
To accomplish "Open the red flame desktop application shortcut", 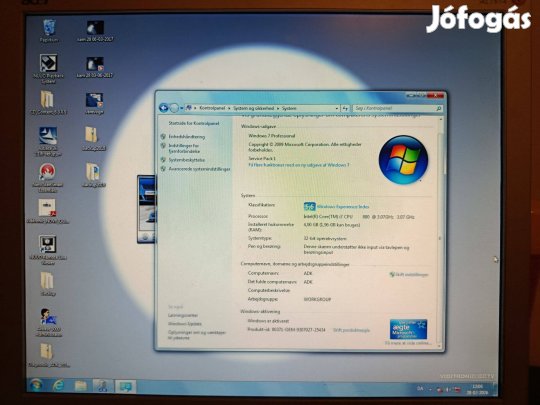I will point(48,177).
